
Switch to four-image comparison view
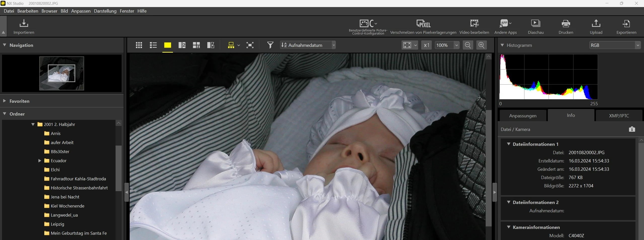click(x=196, y=45)
